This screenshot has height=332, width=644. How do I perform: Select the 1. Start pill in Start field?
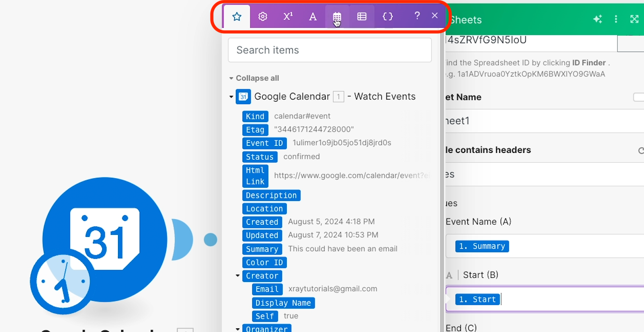[x=477, y=300]
